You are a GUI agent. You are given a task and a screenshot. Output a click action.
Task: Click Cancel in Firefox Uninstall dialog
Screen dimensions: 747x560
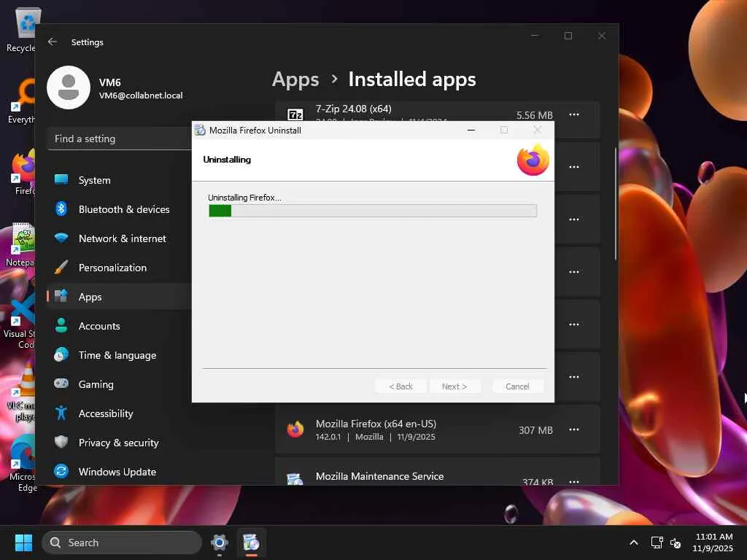517,386
